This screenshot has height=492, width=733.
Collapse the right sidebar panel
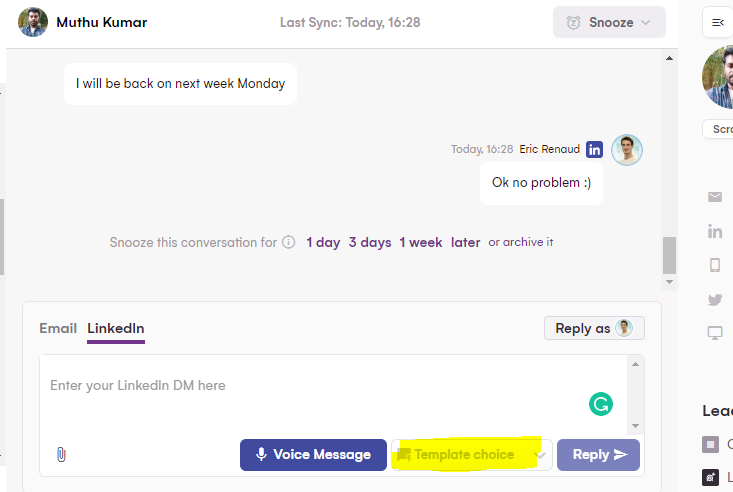[718, 22]
